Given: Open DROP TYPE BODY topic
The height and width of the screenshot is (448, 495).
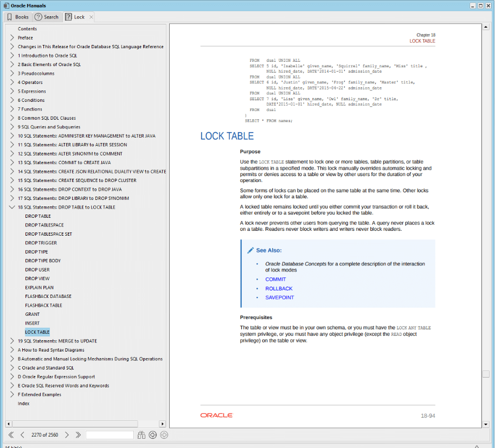Looking at the screenshot, I should pyautogui.click(x=43, y=261).
